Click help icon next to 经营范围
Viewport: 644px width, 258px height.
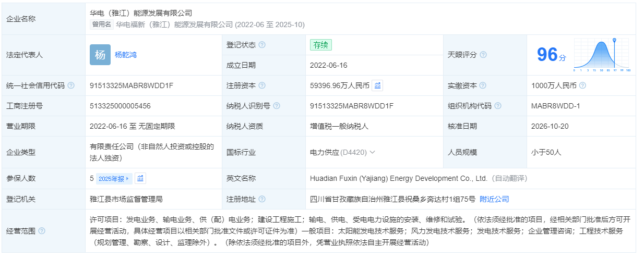tap(42, 231)
